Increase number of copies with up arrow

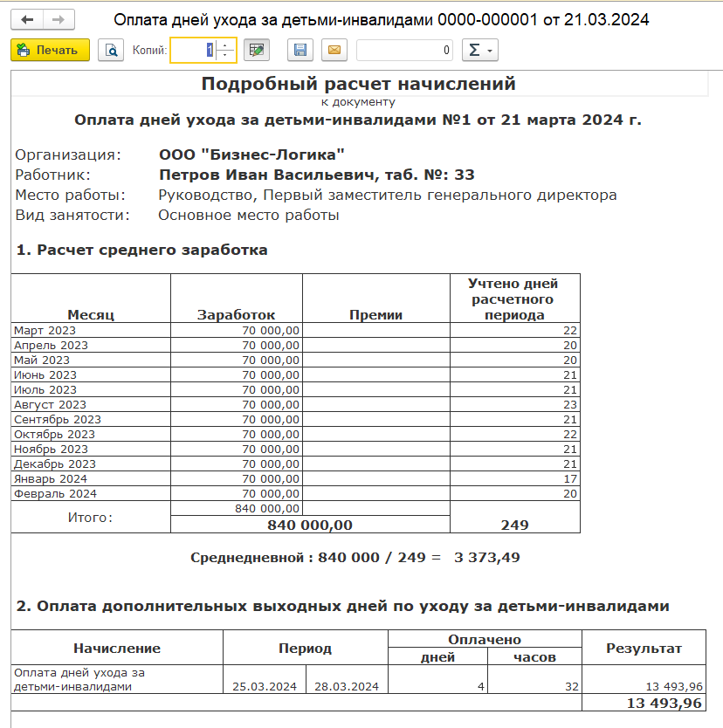pos(225,45)
